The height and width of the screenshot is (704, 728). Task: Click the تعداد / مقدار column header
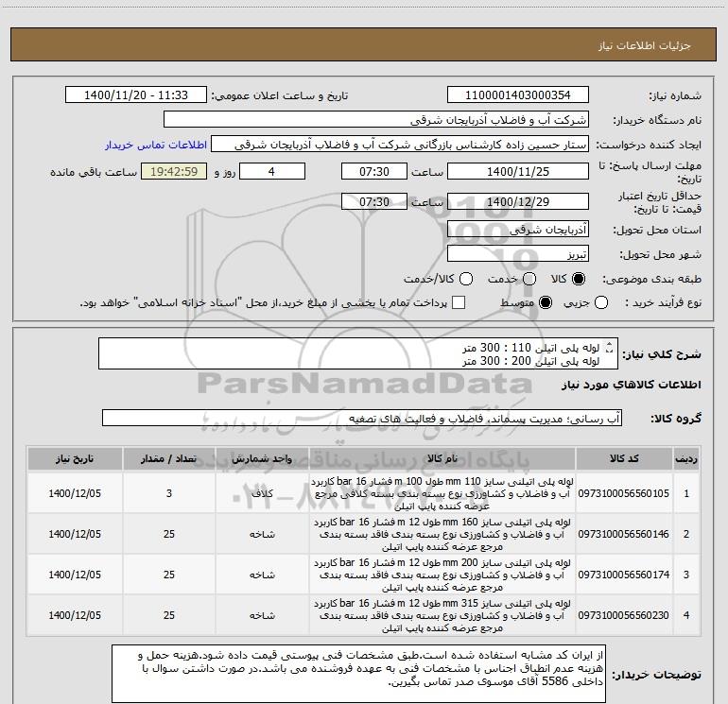point(169,458)
